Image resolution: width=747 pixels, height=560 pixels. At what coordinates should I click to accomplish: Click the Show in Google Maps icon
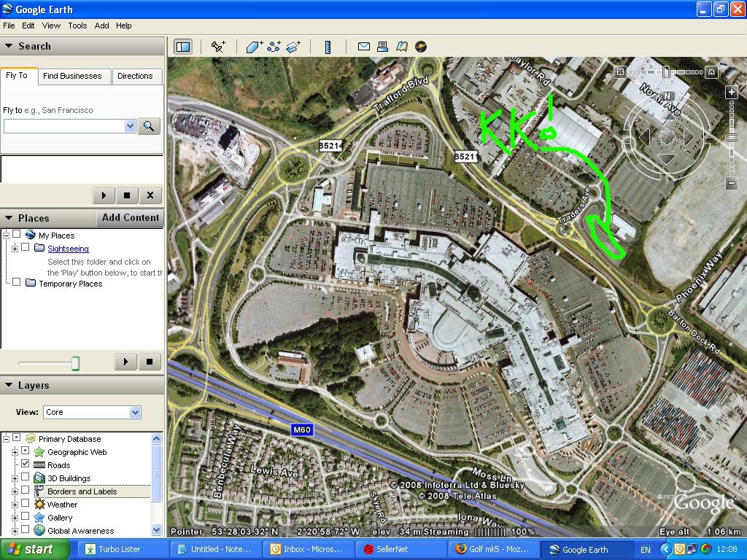click(x=402, y=46)
